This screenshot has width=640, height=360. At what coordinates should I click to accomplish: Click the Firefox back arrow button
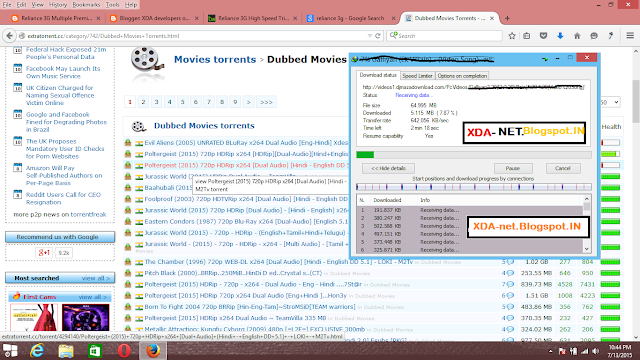(9, 36)
